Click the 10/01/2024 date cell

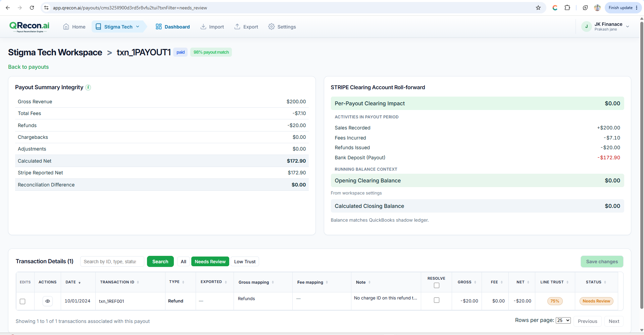click(x=78, y=301)
